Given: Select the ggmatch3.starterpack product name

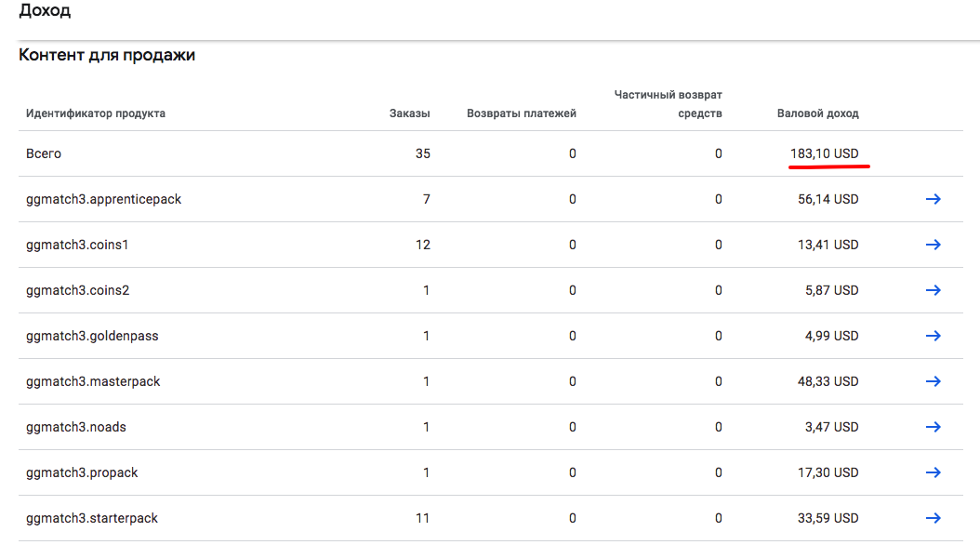Looking at the screenshot, I should coord(92,518).
